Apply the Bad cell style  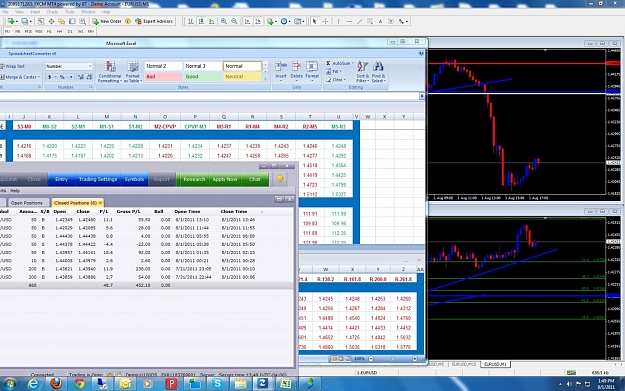coord(163,77)
